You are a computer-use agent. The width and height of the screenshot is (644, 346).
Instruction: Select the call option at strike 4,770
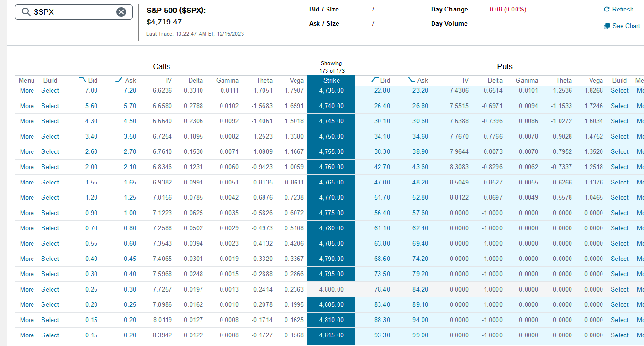click(50, 197)
